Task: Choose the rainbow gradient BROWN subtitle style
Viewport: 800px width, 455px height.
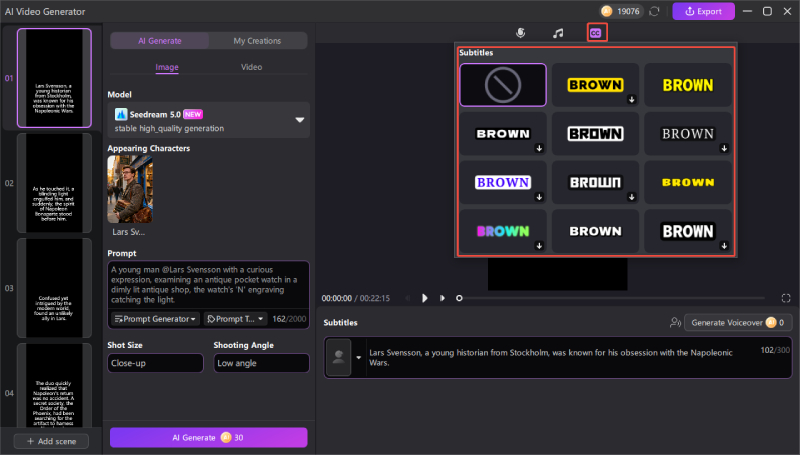Action: [503, 231]
